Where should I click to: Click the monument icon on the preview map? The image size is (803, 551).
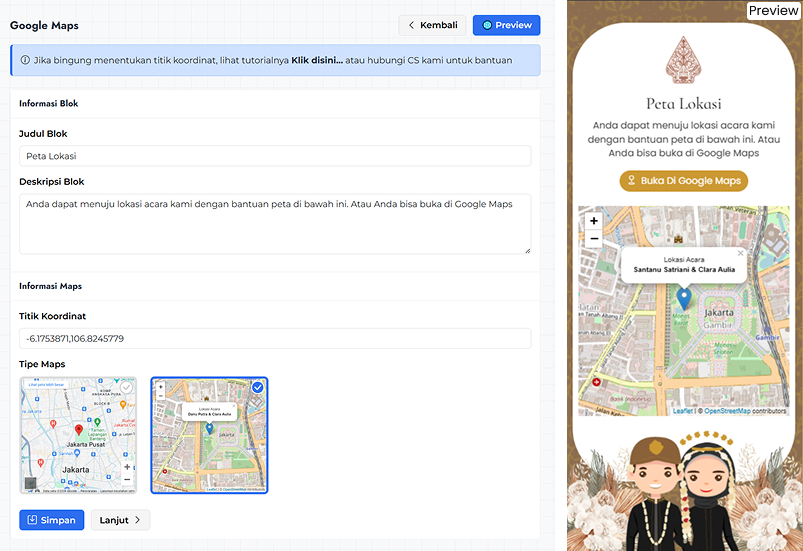679,239
